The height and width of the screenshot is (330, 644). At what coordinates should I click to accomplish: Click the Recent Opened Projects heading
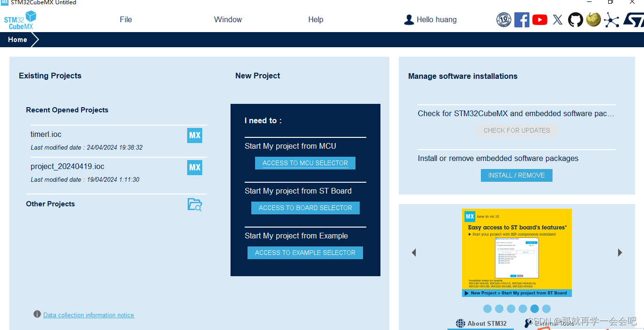[67, 110]
